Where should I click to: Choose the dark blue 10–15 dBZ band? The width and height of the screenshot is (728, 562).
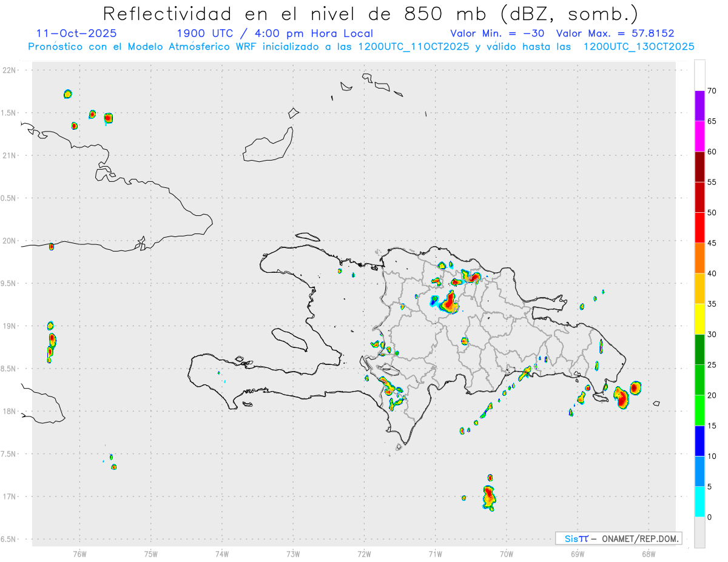tap(699, 441)
